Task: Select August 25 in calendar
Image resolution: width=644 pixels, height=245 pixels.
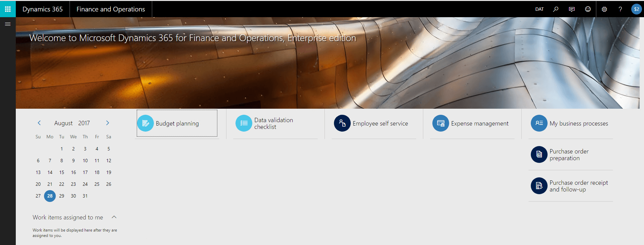Action: click(97, 184)
